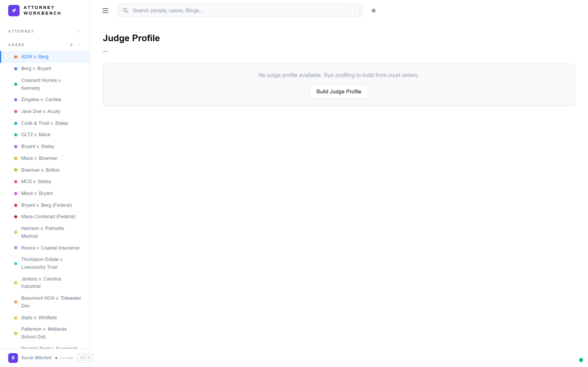Select the CASES sidebar section
This screenshot has height=367, width=588.
pyautogui.click(x=16, y=45)
